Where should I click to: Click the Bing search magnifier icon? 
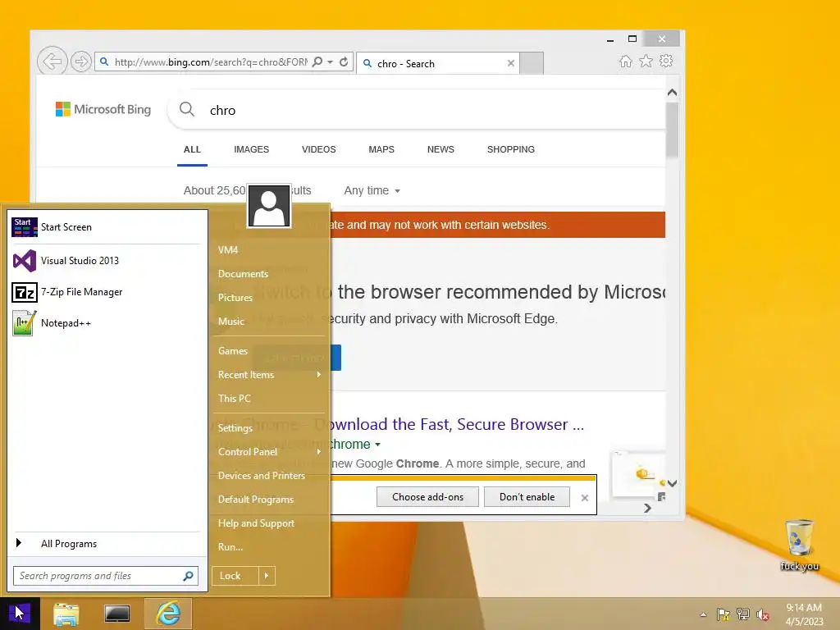pyautogui.click(x=186, y=109)
